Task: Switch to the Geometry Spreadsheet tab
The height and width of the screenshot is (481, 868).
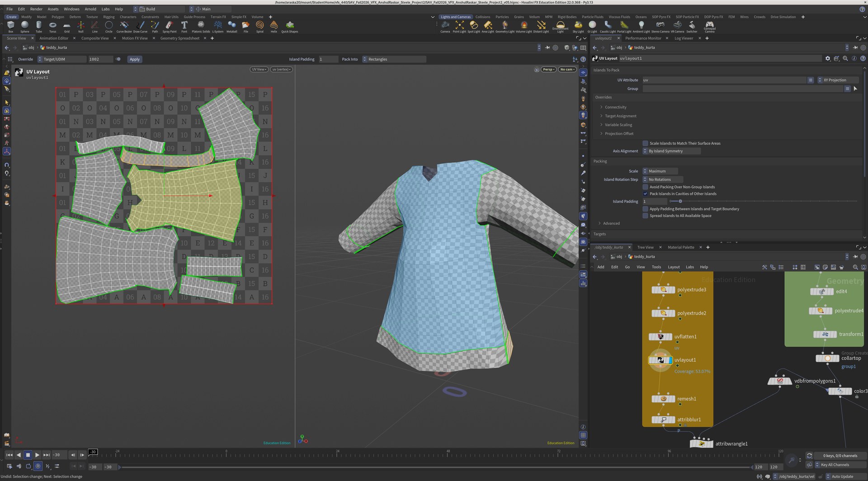Action: [x=179, y=38]
